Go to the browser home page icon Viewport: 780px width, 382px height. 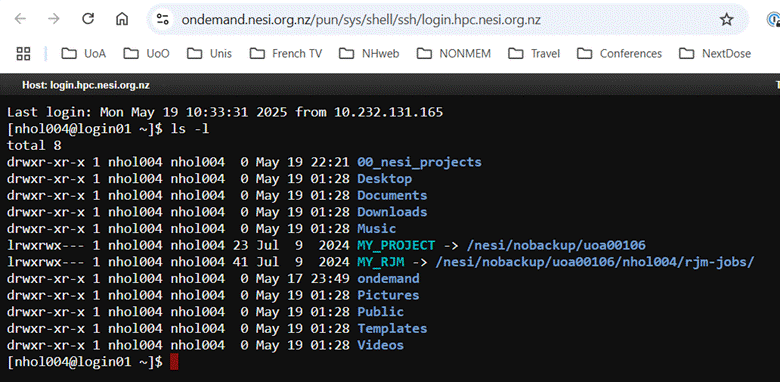click(122, 19)
